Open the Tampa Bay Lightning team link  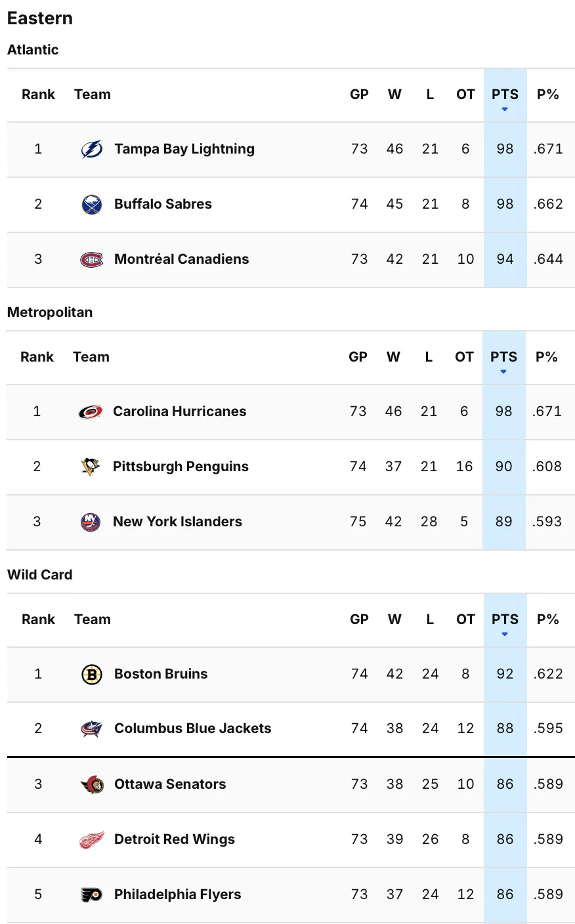click(x=184, y=149)
